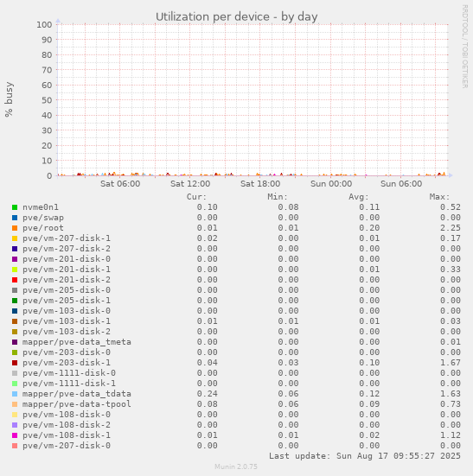Image resolution: width=473 pixels, height=476 pixels.
Task: Click the Avg: column header
Action: click(359, 197)
